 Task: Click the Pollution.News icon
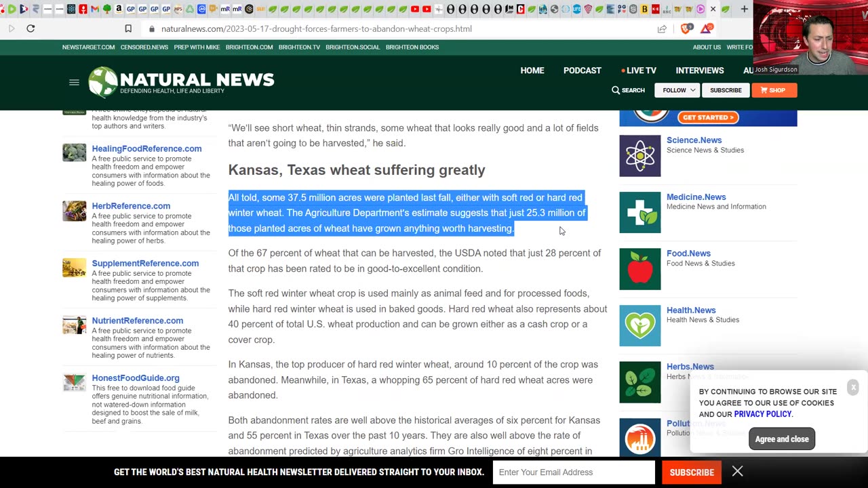639,437
